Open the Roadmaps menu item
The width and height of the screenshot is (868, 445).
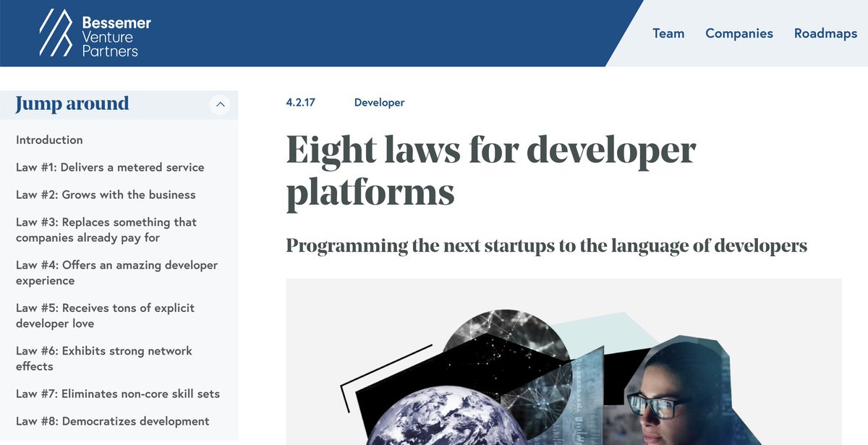pos(825,33)
